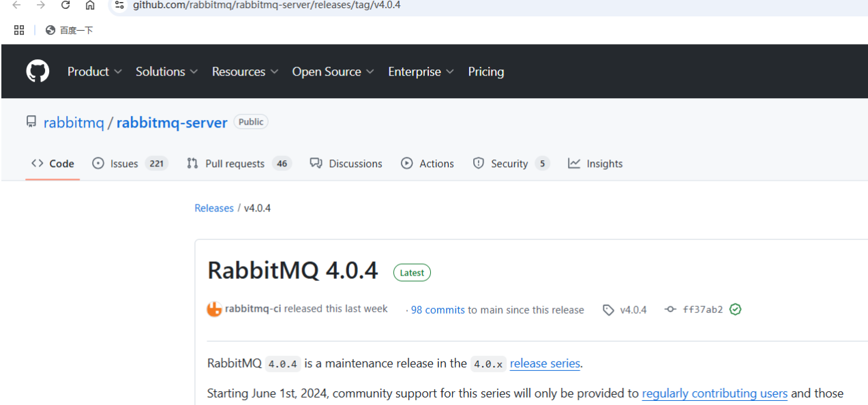Screen dimensions: 868x405
Task: Switch to the Issues tab
Action: point(130,164)
